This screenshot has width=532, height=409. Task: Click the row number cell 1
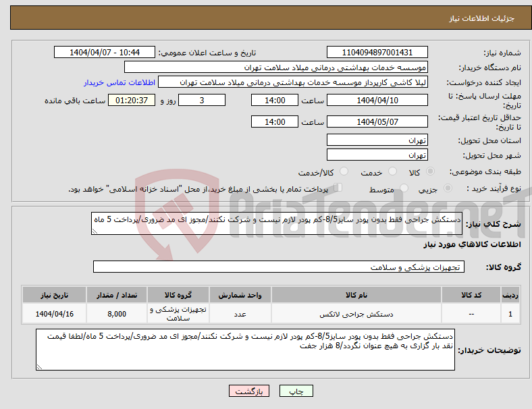(x=510, y=314)
